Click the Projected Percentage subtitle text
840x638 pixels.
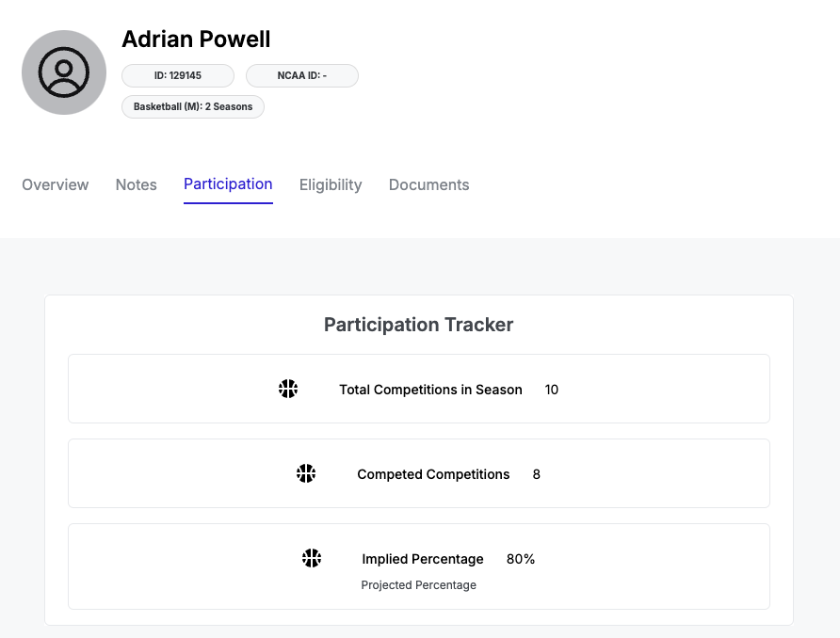(419, 585)
